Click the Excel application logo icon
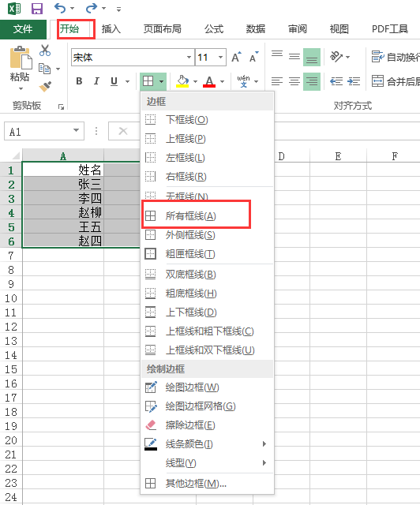This screenshot has height=505, width=420. (14, 9)
